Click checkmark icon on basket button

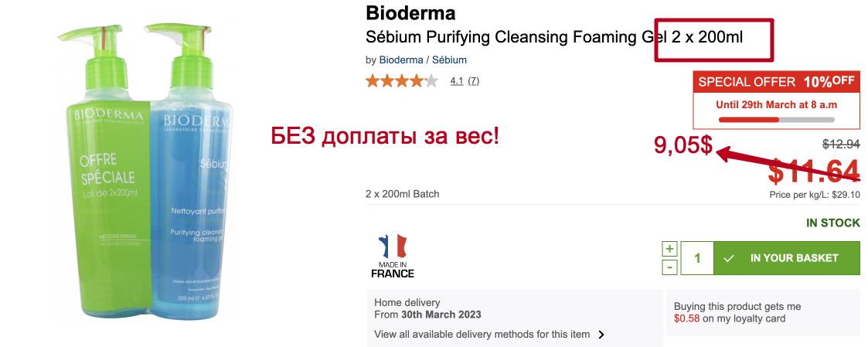(728, 258)
